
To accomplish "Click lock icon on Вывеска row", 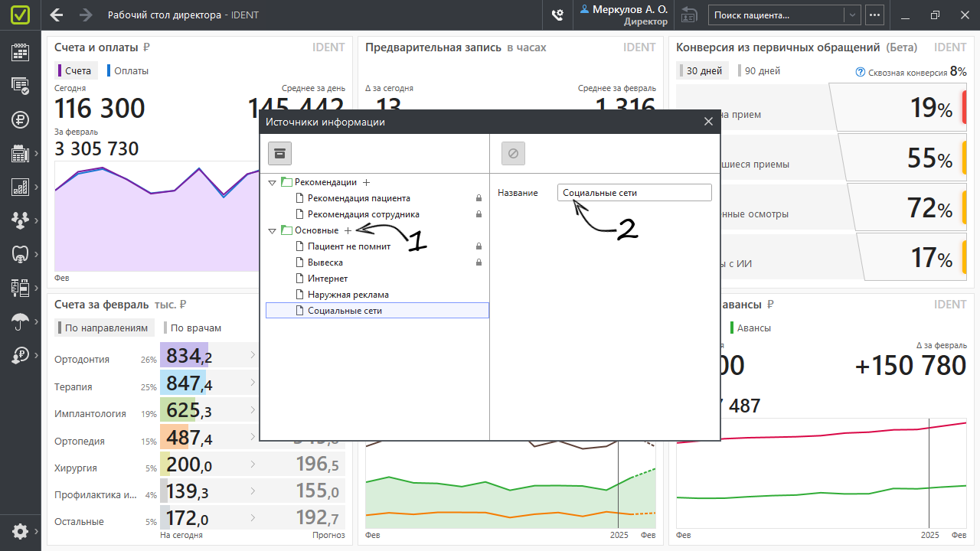I will click(479, 262).
